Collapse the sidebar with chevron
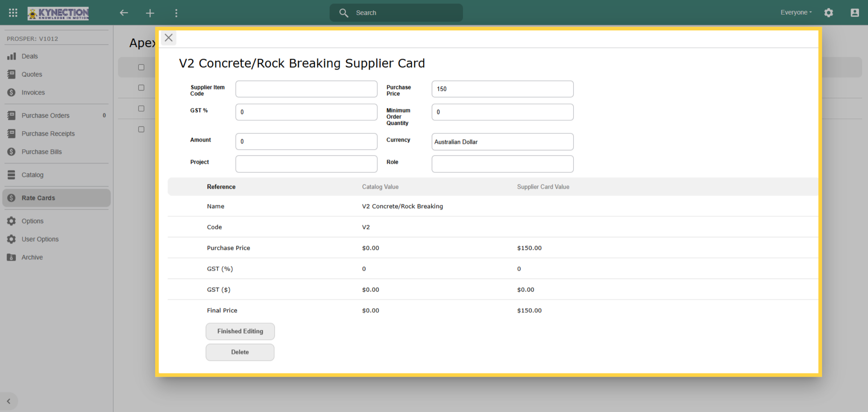868x412 pixels. point(9,401)
